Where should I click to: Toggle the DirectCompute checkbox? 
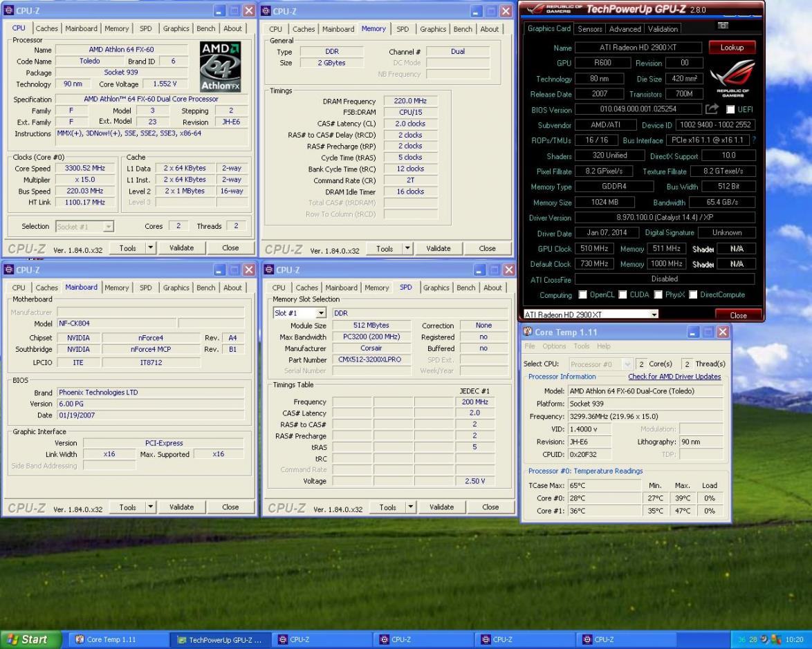(x=693, y=294)
